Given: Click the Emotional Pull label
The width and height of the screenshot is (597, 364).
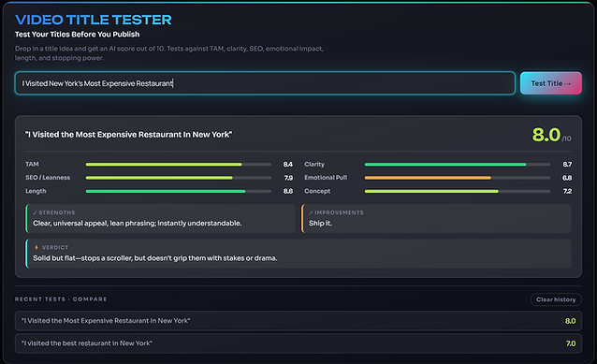Looking at the screenshot, I should (x=326, y=178).
